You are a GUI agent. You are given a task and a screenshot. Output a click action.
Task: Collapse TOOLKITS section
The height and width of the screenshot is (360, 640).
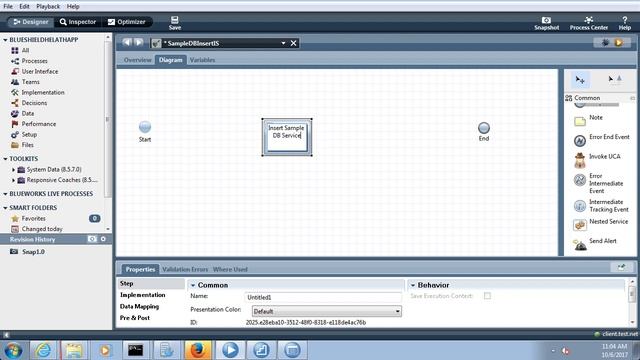(5, 159)
